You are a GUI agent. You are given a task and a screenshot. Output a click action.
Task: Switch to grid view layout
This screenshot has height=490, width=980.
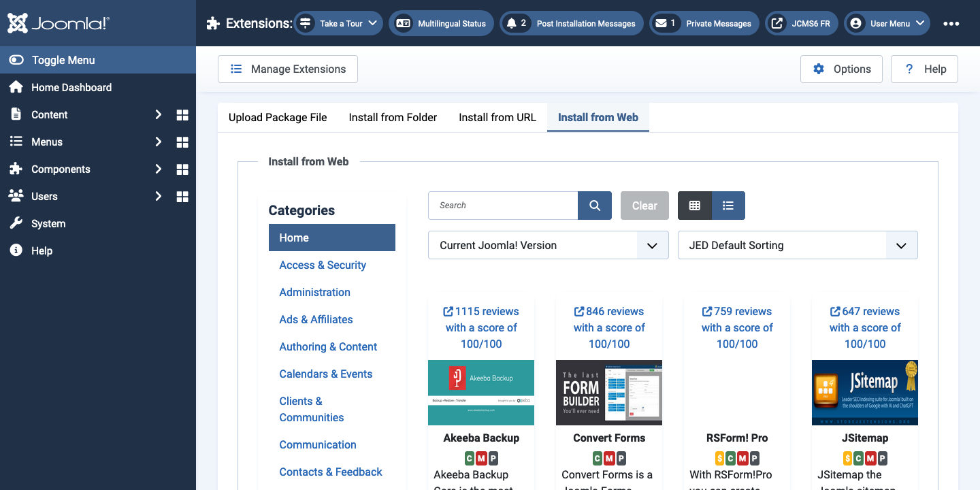tap(695, 206)
